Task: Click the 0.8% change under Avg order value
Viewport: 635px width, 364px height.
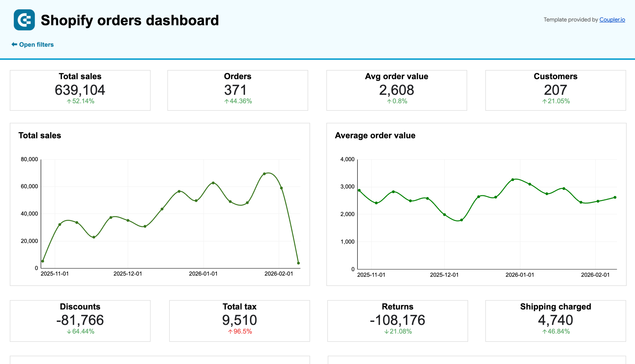Action: [x=397, y=101]
